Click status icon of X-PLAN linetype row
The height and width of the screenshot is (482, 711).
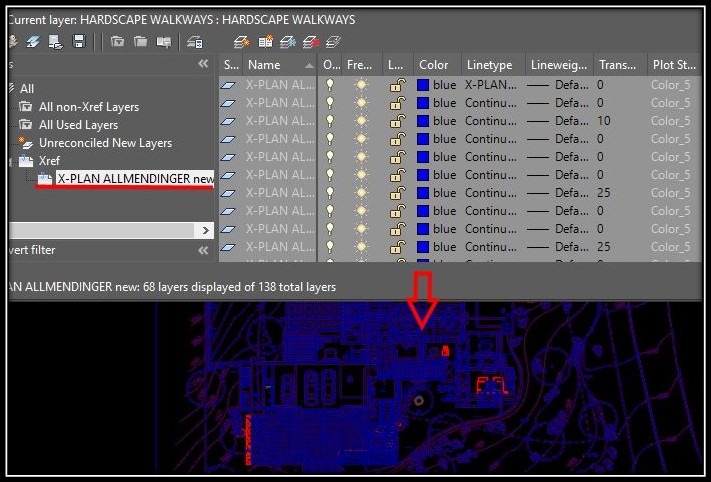[x=228, y=85]
